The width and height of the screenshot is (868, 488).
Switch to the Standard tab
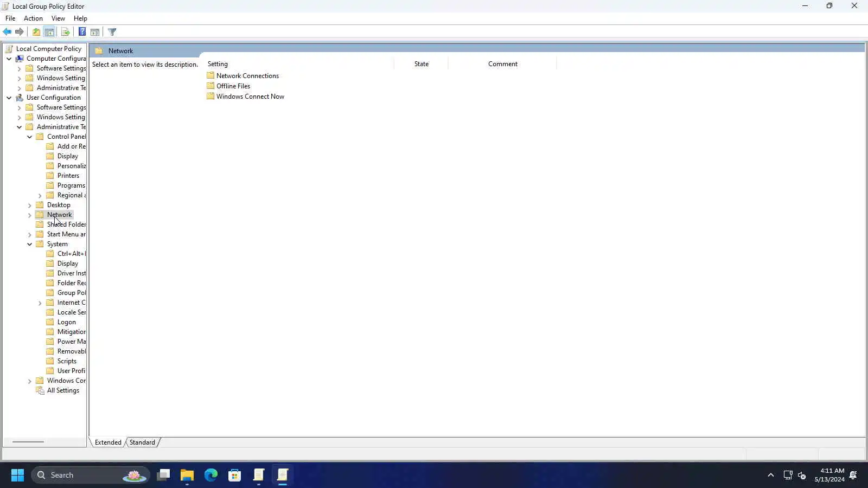[142, 442]
